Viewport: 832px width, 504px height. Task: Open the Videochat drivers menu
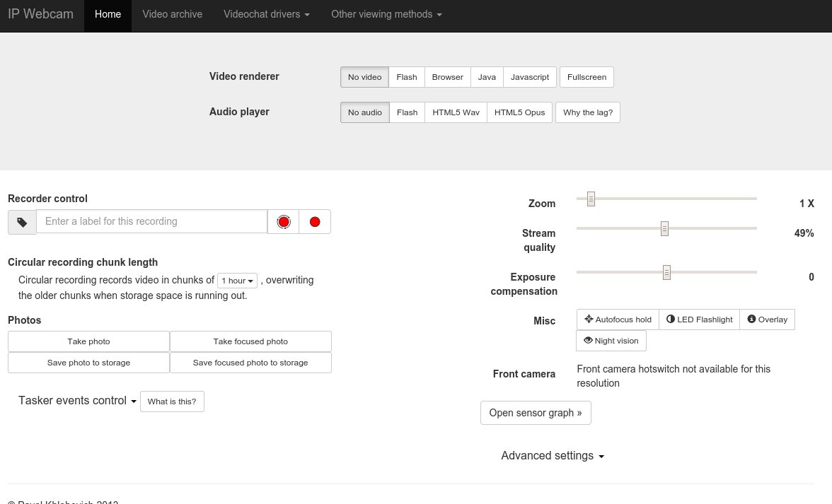(266, 14)
